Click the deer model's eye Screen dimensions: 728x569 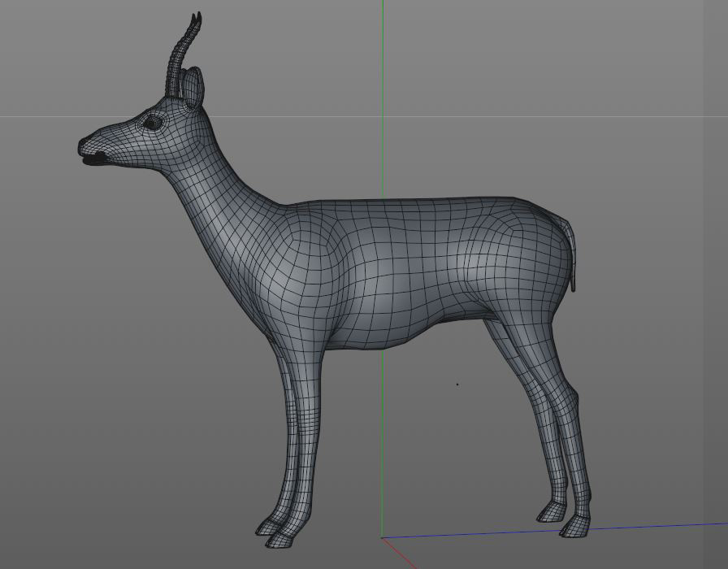point(152,123)
